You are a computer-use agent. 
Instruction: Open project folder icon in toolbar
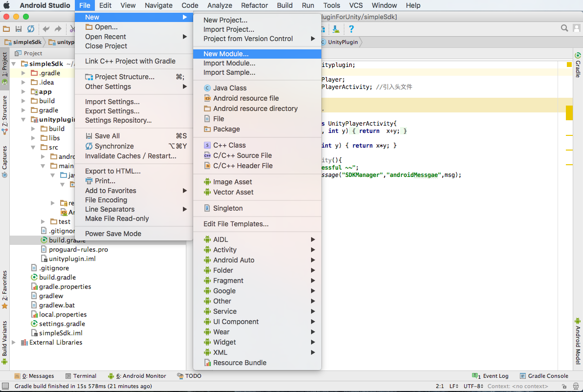[x=6, y=29]
